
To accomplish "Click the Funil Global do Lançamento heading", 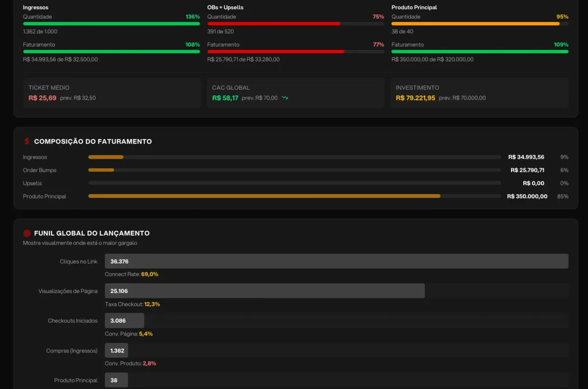I will pyautogui.click(x=92, y=233).
